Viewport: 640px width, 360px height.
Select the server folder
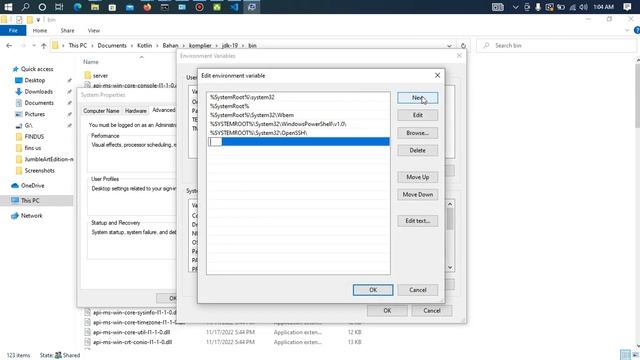(x=100, y=76)
